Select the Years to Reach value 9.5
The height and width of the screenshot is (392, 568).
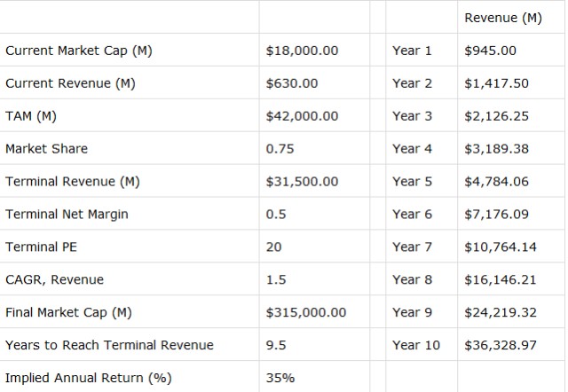pos(275,345)
